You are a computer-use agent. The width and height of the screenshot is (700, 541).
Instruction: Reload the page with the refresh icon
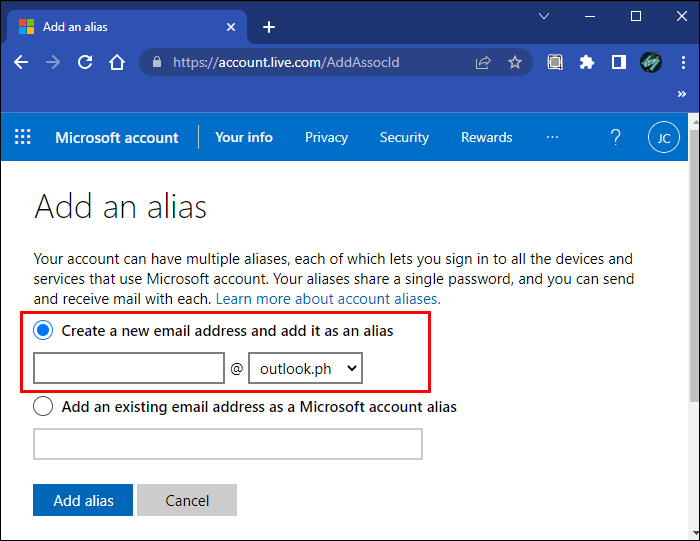coord(85,62)
